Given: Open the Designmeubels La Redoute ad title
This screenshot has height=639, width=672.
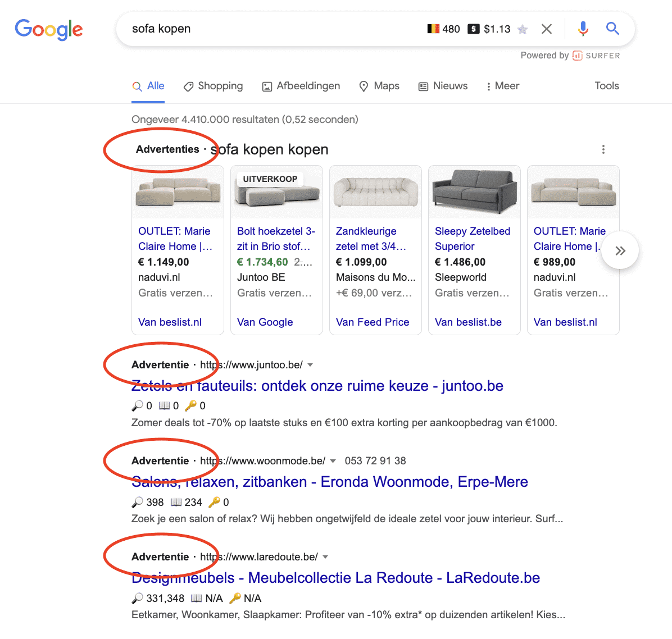Looking at the screenshot, I should point(335,578).
